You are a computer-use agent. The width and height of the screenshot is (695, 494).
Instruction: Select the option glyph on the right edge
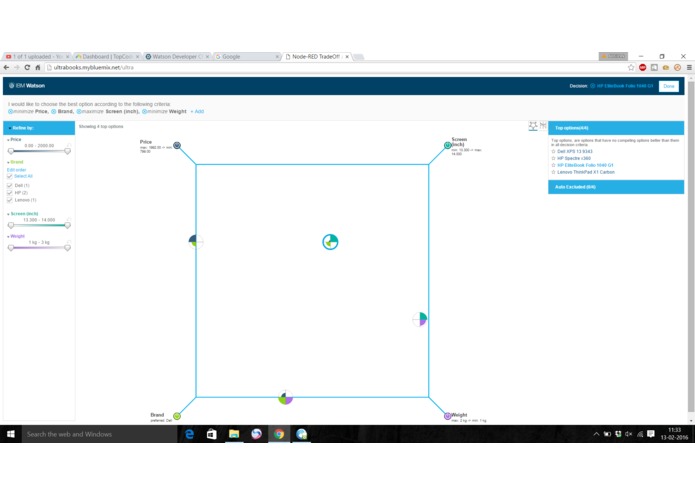click(x=420, y=319)
